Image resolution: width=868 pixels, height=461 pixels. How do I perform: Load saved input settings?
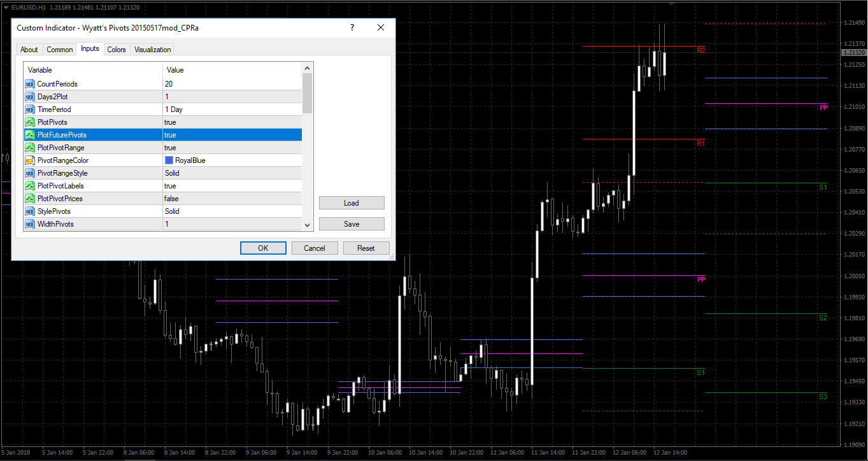tap(352, 203)
